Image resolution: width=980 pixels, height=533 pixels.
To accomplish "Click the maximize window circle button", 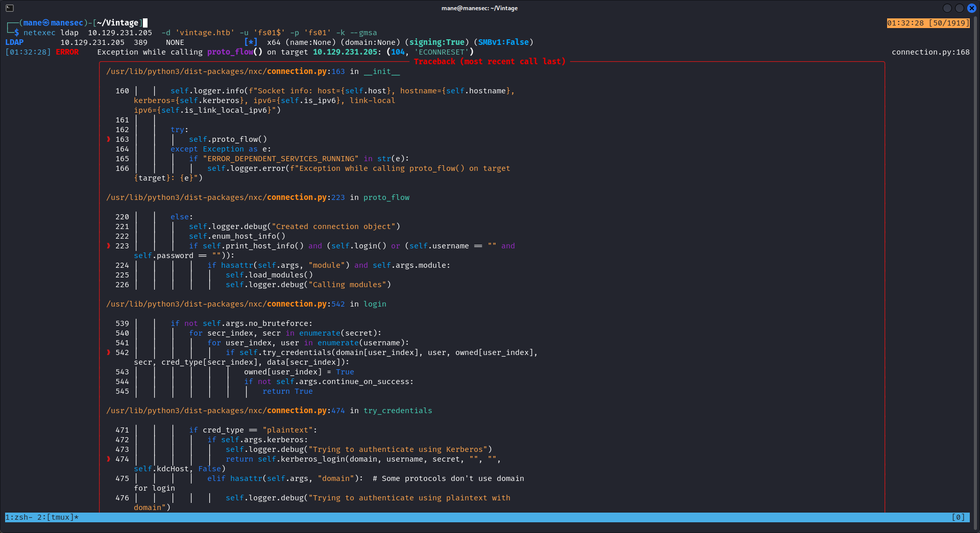I will [960, 8].
